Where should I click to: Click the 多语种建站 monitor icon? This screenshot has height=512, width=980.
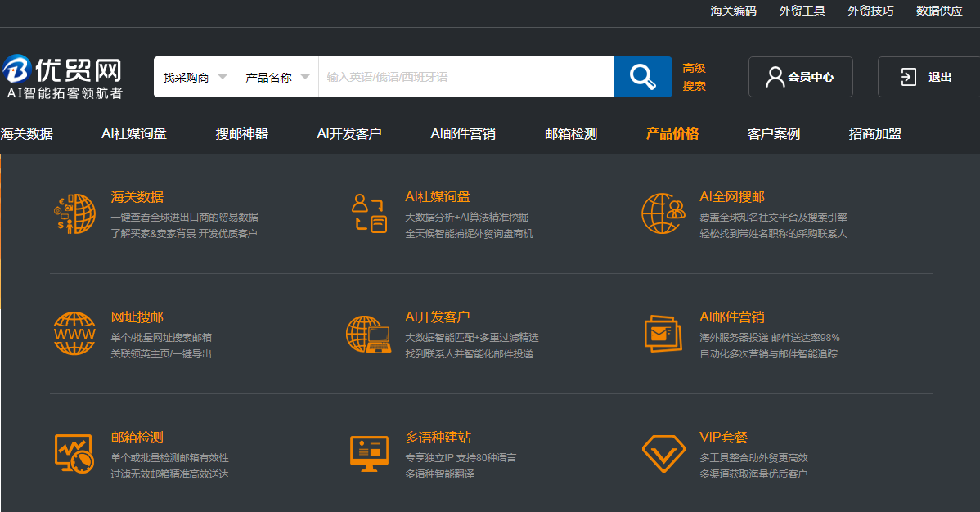coord(370,454)
